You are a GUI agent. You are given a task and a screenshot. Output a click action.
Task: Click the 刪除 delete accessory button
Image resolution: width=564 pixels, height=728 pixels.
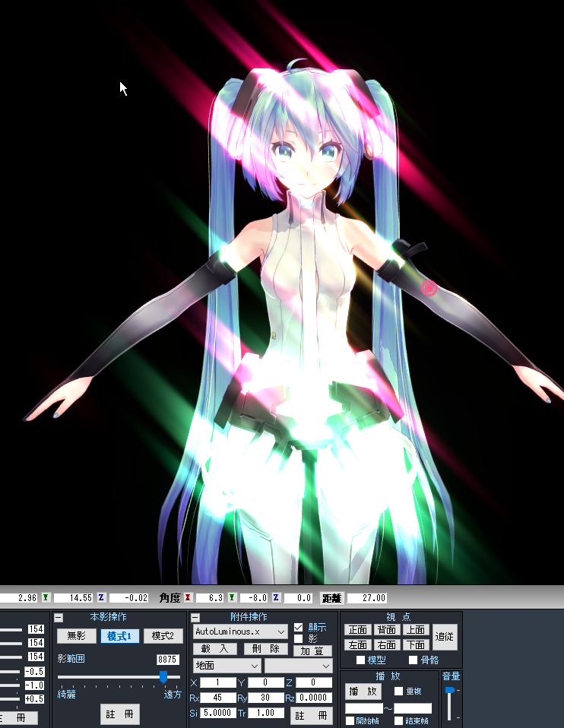266,649
